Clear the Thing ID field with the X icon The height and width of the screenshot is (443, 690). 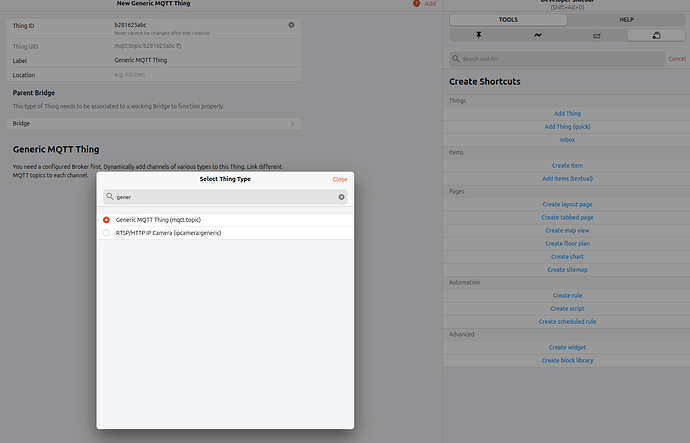point(291,24)
